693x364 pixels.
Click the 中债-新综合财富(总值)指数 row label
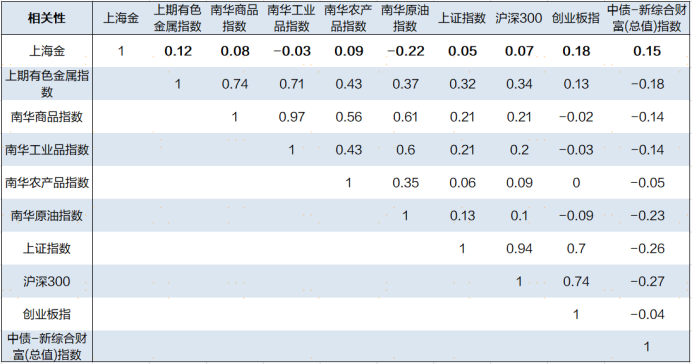[x=46, y=347]
